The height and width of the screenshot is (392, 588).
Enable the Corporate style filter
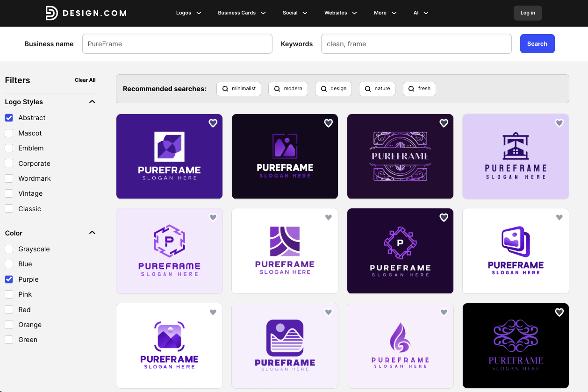tap(9, 164)
